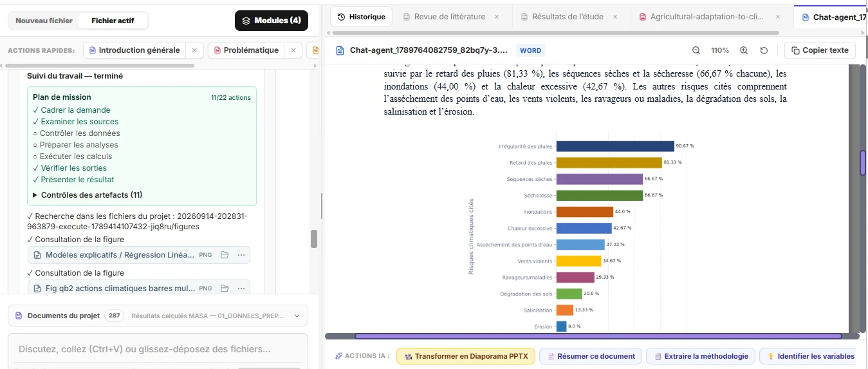The width and height of the screenshot is (868, 369).
Task: Remove the Problématique quick action
Action: [293, 50]
